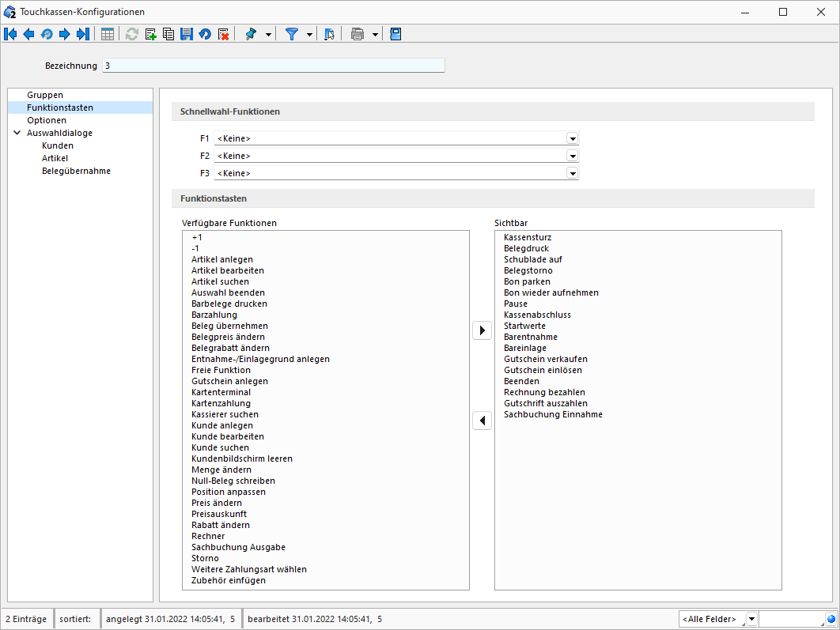Select 'Menge ändern' in available functions
This screenshot has width=840, height=630.
click(x=221, y=470)
